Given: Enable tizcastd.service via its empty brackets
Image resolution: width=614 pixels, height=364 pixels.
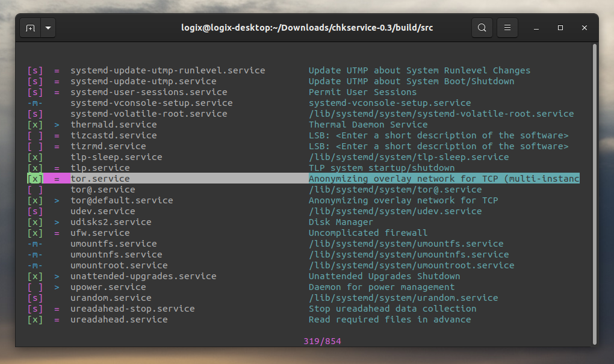Looking at the screenshot, I should 34,135.
